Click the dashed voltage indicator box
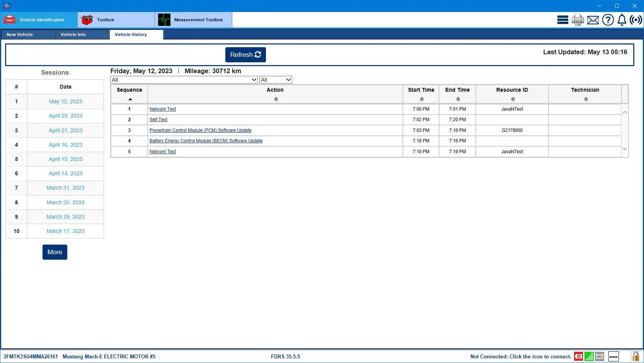This screenshot has height=363, width=644. coord(613,356)
